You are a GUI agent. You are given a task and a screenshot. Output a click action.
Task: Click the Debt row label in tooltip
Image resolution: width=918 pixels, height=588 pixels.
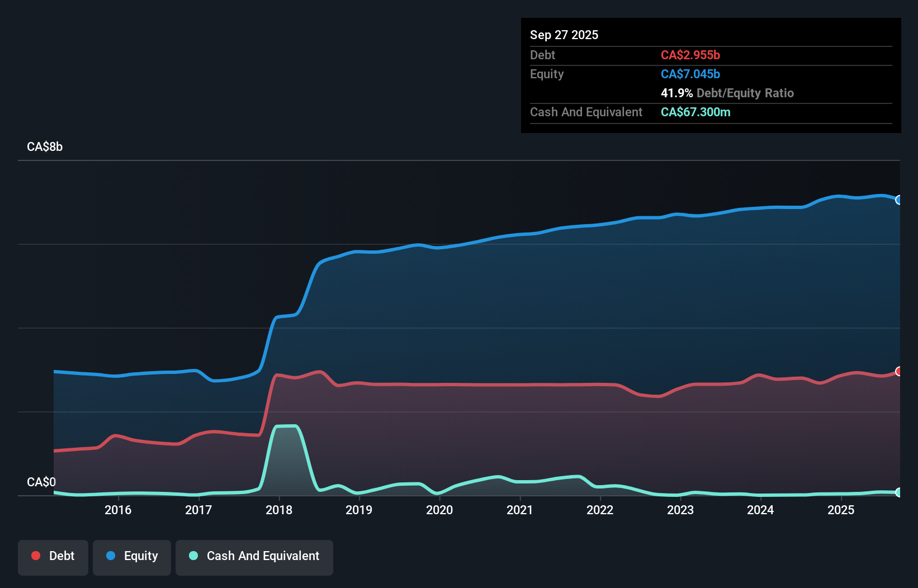542,55
